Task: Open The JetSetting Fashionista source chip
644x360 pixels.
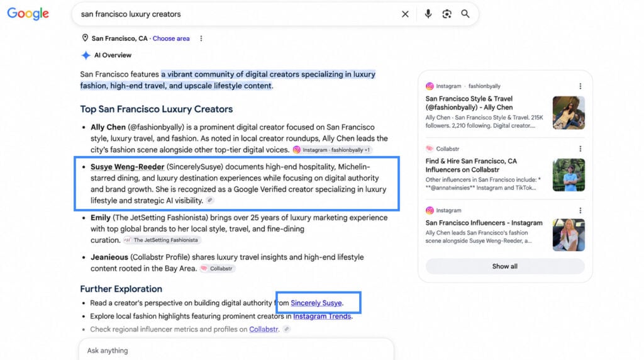Action: click(x=162, y=240)
